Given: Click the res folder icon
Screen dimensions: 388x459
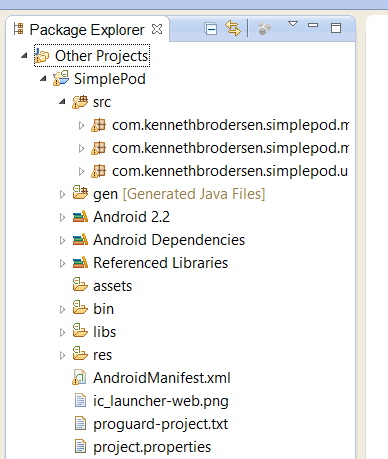Looking at the screenshot, I should (80, 353).
